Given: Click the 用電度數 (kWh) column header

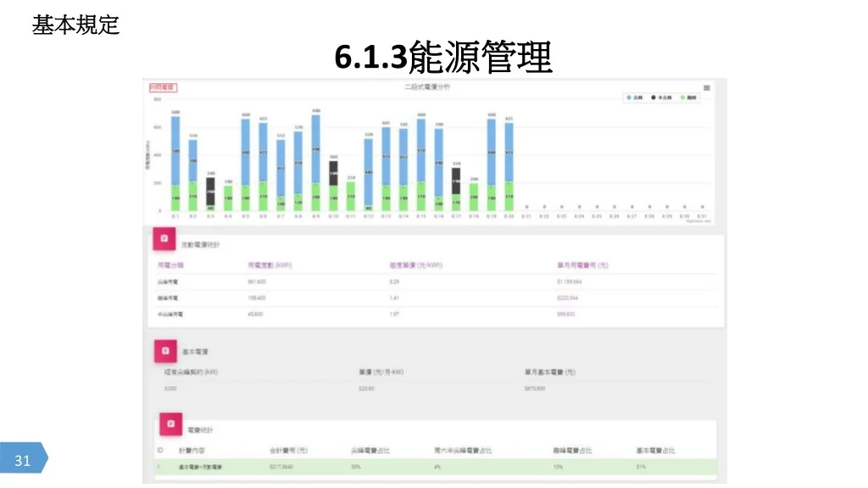Looking at the screenshot, I should pos(270,265).
